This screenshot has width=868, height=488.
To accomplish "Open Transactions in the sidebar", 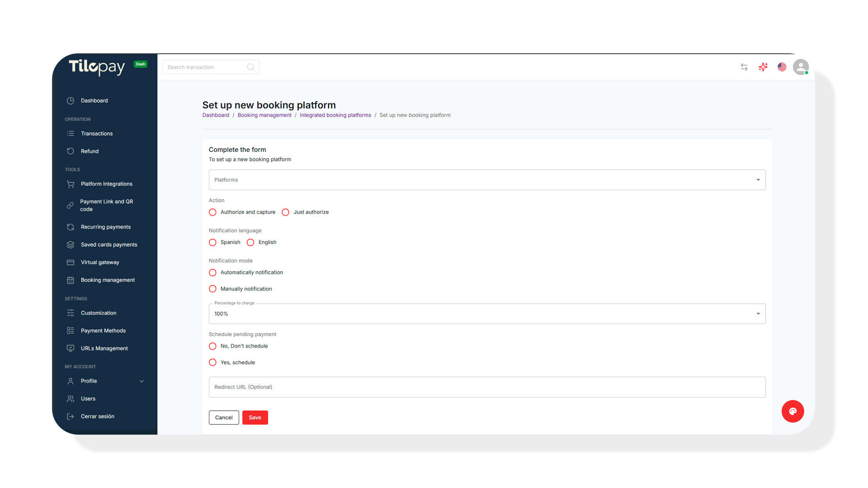I will click(97, 134).
